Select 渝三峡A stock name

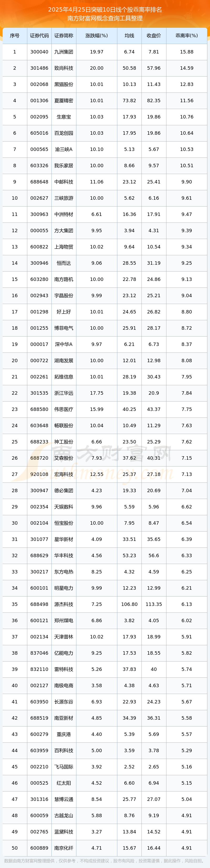(64, 149)
